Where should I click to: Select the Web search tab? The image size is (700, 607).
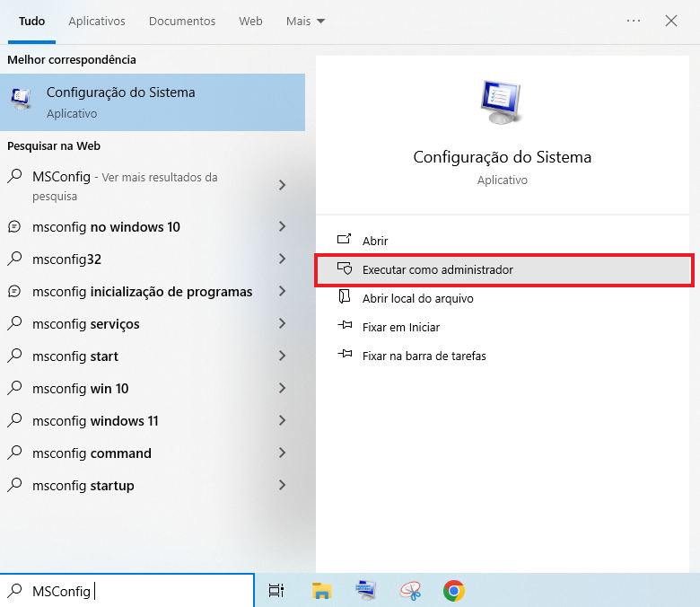(250, 21)
